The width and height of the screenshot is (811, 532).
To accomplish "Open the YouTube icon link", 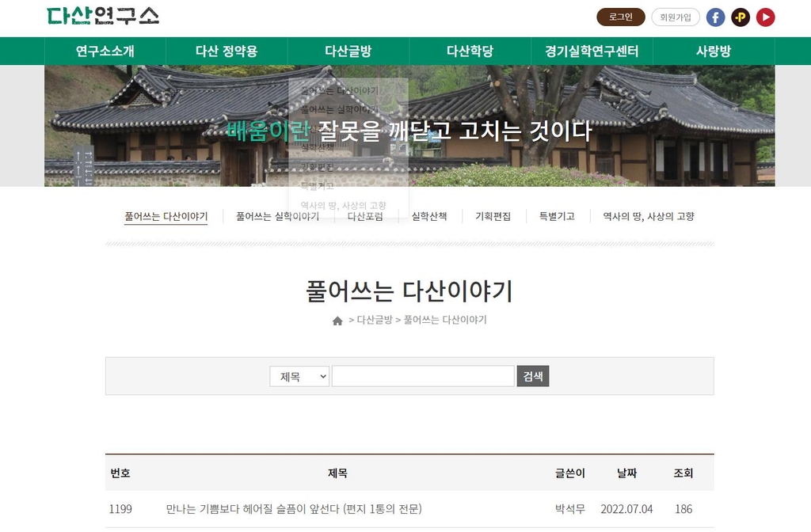I will [765, 17].
